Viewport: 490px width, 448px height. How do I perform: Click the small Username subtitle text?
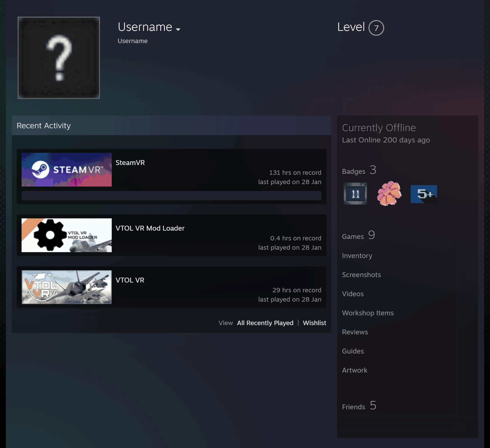pos(132,41)
